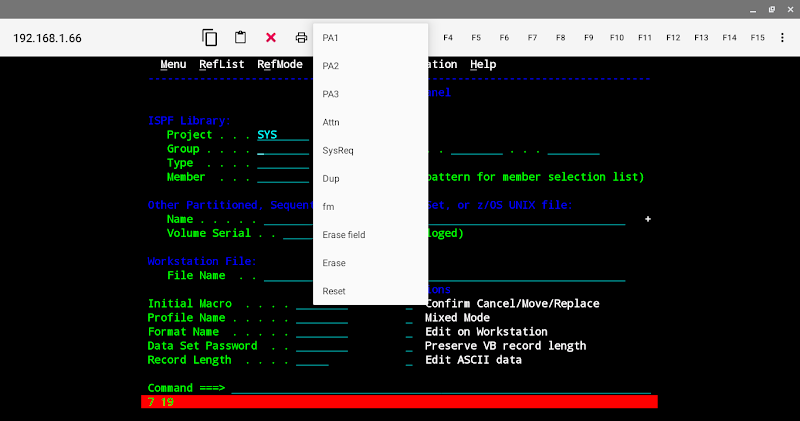
Task: Click the Project field containing SYS
Action: point(283,135)
